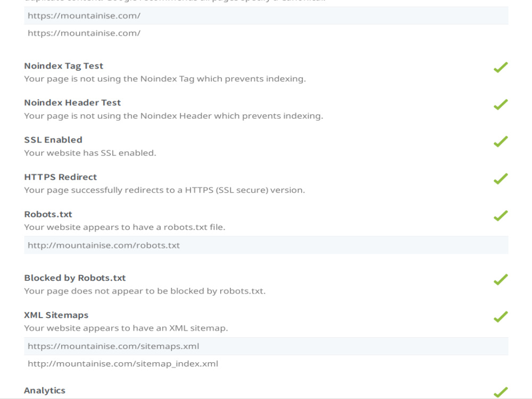Select the XML Sitemaps heading
This screenshot has width=532, height=399.
click(56, 315)
